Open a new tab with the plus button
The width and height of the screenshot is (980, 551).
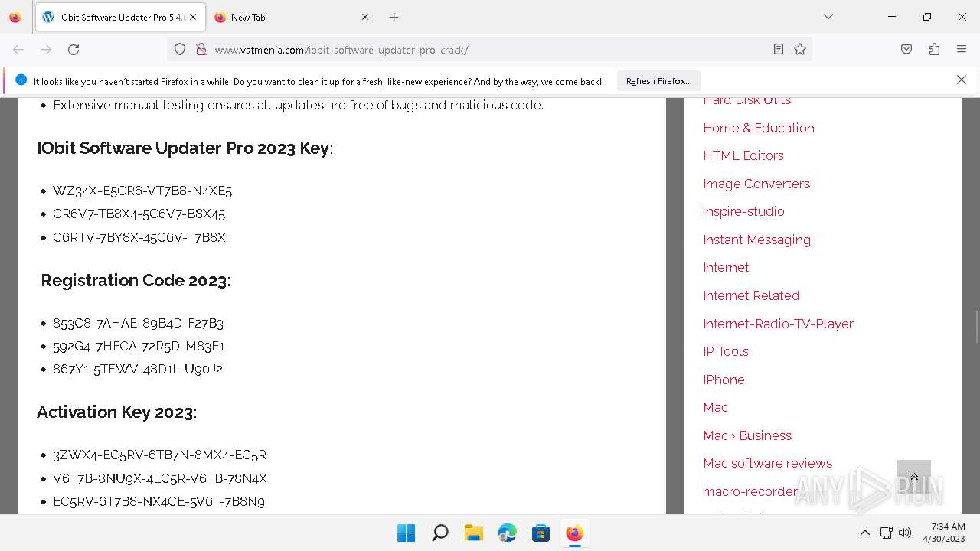[x=394, y=17]
